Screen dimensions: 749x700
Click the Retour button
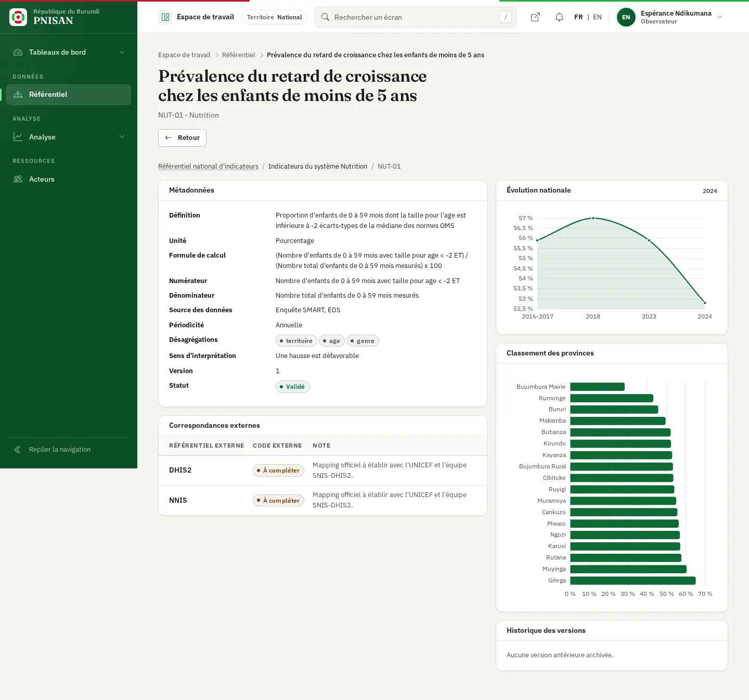182,138
